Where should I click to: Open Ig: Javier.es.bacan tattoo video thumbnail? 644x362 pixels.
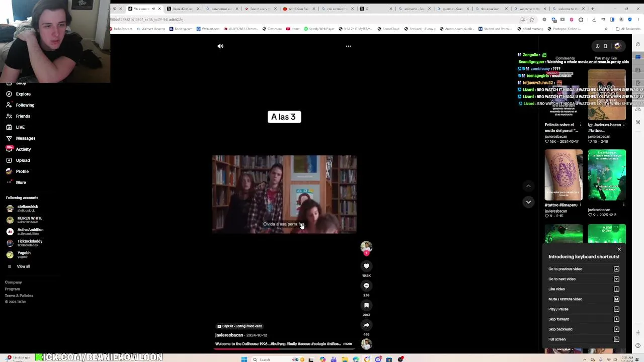coord(607,95)
